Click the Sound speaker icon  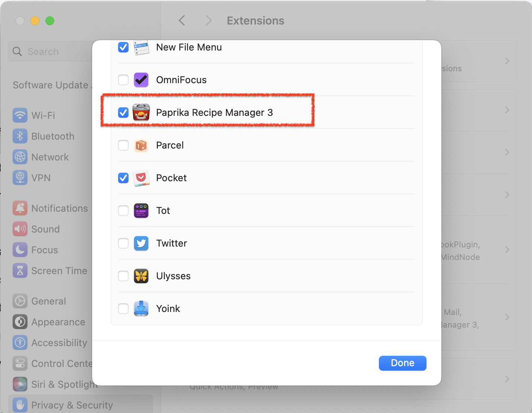click(x=20, y=229)
